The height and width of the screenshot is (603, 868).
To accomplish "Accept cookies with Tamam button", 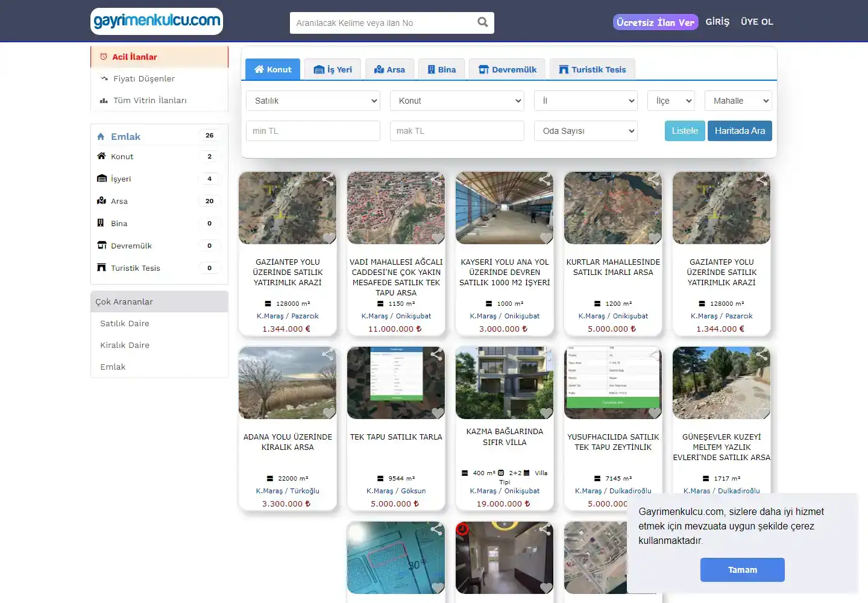I will pyautogui.click(x=743, y=570).
